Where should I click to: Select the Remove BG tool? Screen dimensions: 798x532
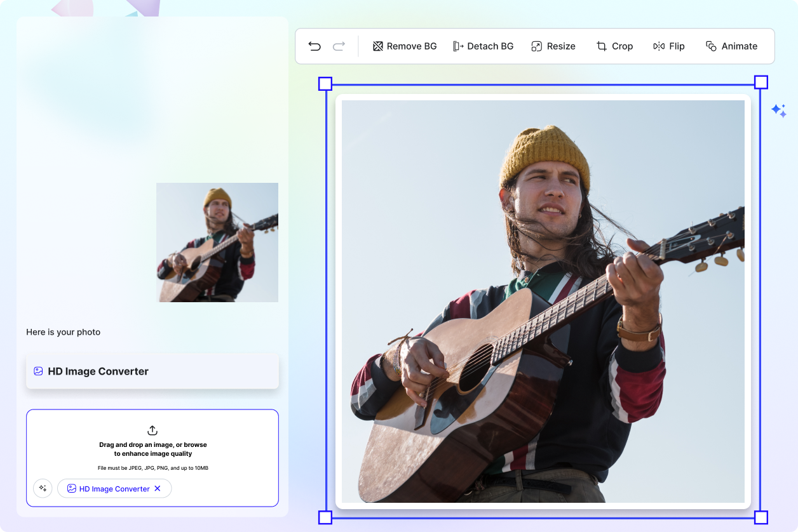point(404,46)
